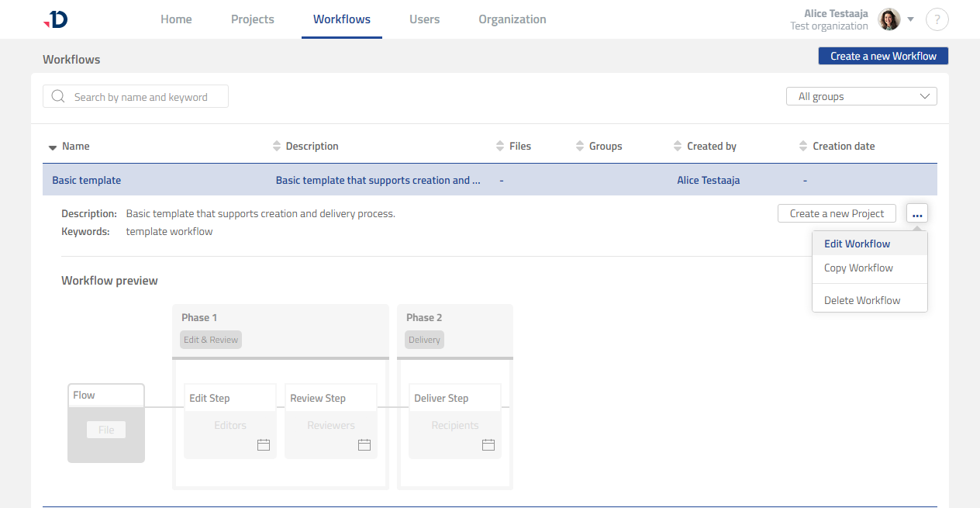
Task: Click the calendar icon in Edit Step
Action: tap(263, 444)
